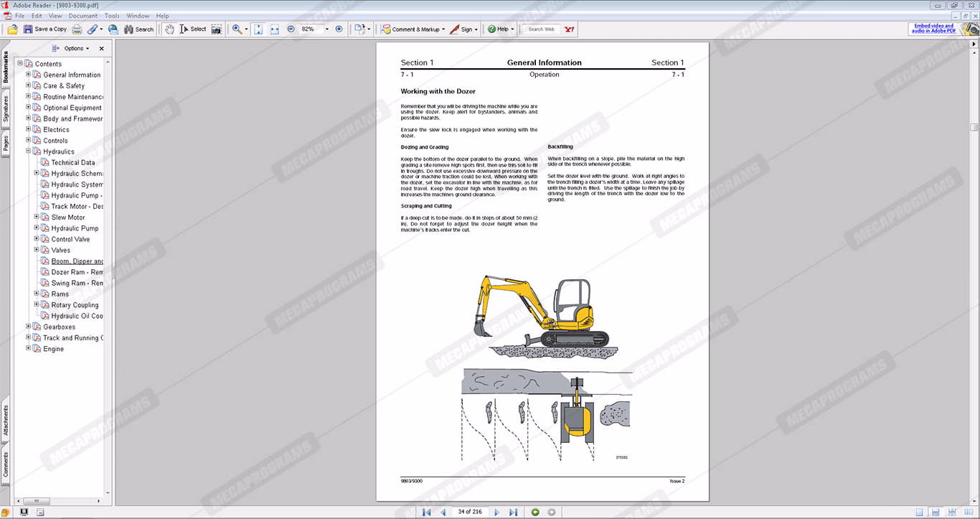
Task: Expand the General Information bookmark
Action: [x=29, y=74]
